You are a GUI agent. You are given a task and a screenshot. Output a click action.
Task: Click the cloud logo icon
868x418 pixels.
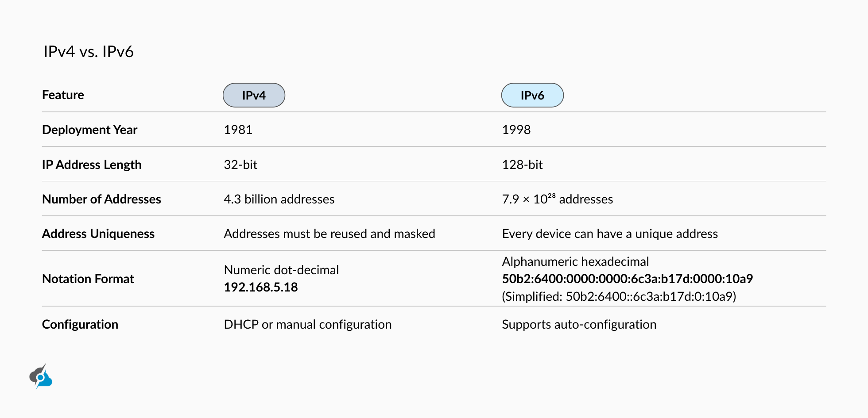41,376
